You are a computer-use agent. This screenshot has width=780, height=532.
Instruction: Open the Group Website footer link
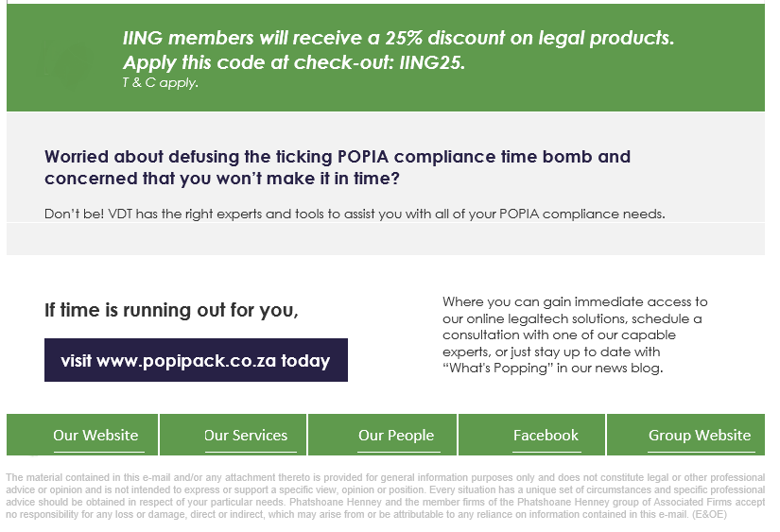pos(700,436)
